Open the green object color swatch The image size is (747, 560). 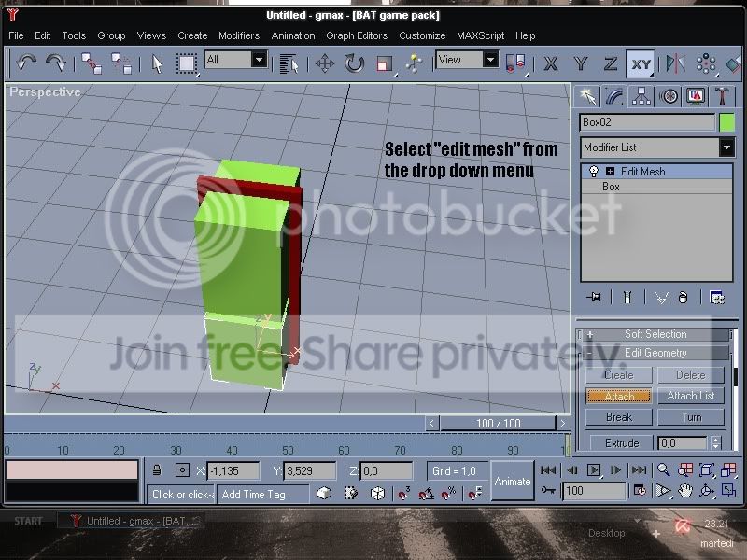726,122
